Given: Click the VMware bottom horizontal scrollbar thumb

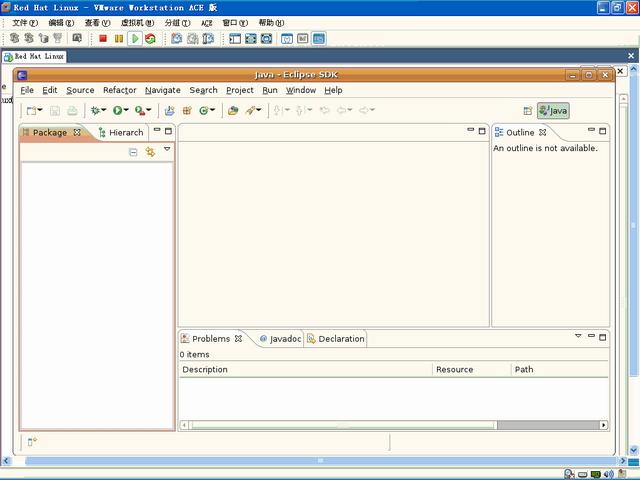Looking at the screenshot, I should 320,461.
